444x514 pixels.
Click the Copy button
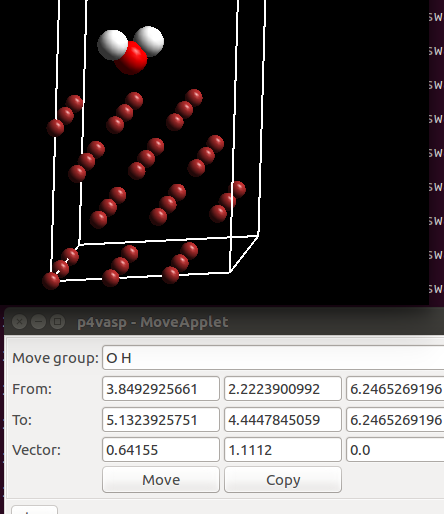[283, 480]
